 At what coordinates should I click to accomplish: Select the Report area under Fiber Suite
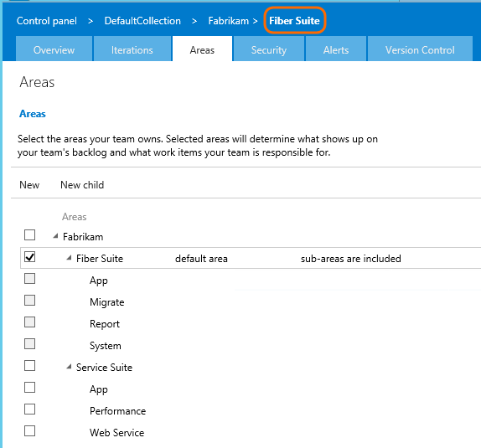(x=105, y=324)
